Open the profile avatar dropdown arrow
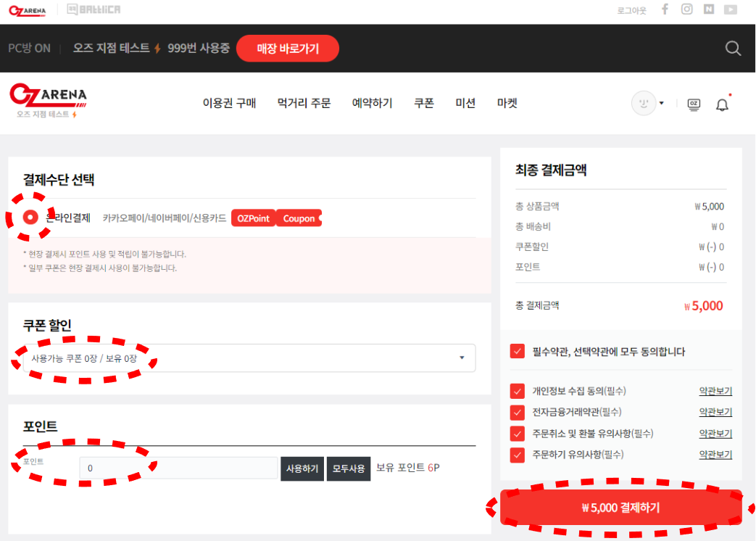 coord(661,104)
